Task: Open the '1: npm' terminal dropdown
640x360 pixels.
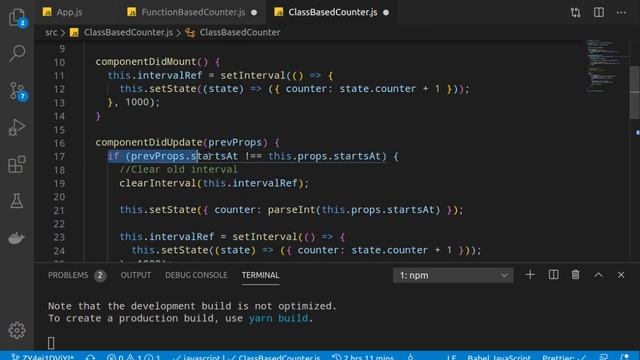Action: coord(453,275)
